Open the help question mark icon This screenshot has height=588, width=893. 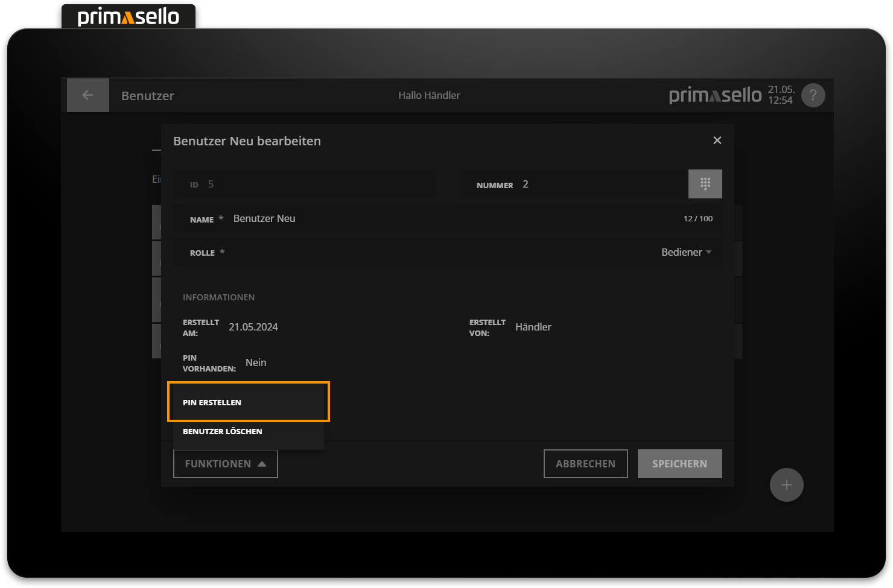[813, 95]
